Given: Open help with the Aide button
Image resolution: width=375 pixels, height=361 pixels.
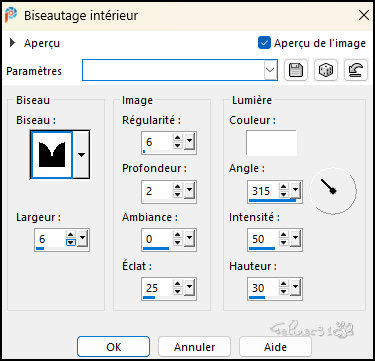Looking at the screenshot, I should (275, 347).
